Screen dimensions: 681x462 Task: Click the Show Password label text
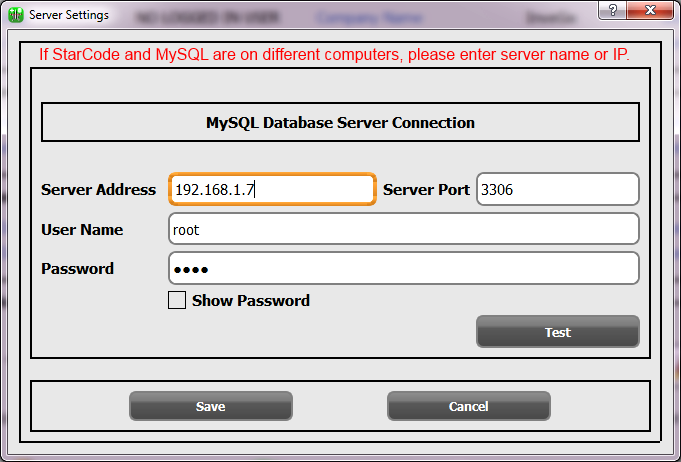point(250,300)
